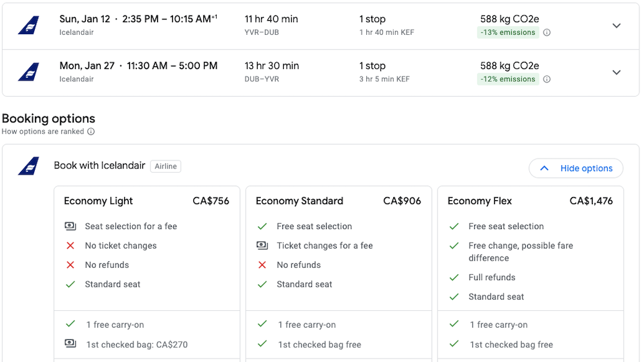The image size is (644, 362).
Task: Click the fee icon beside 1st checked bag: CA$270
Action: 70,343
